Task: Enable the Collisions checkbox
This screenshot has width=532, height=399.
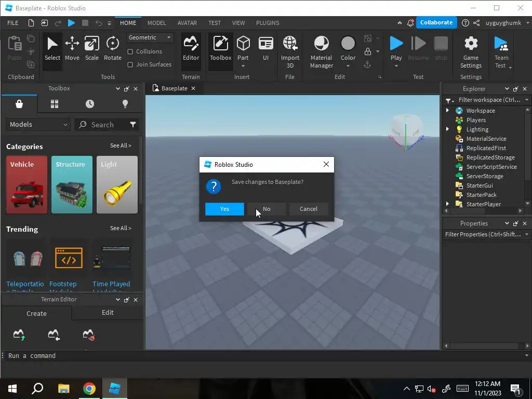Action: [130, 51]
